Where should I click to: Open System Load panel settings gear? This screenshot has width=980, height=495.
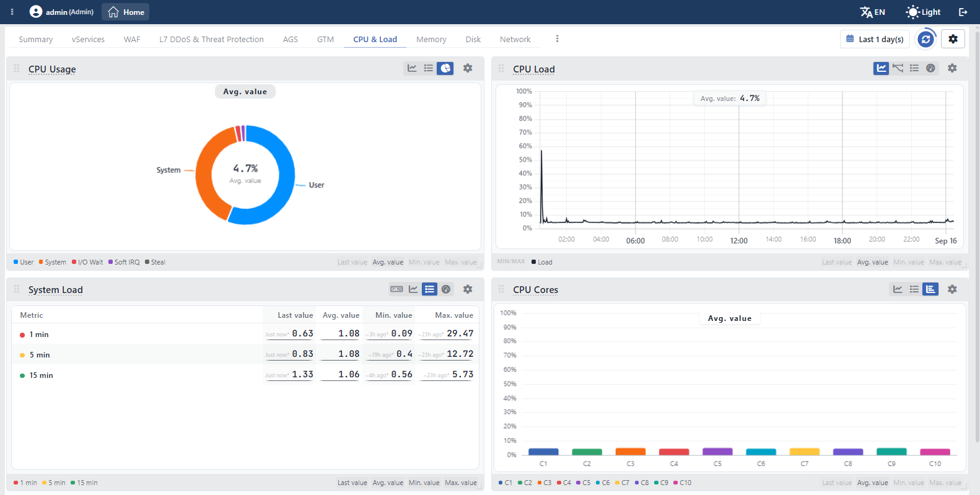coord(468,289)
